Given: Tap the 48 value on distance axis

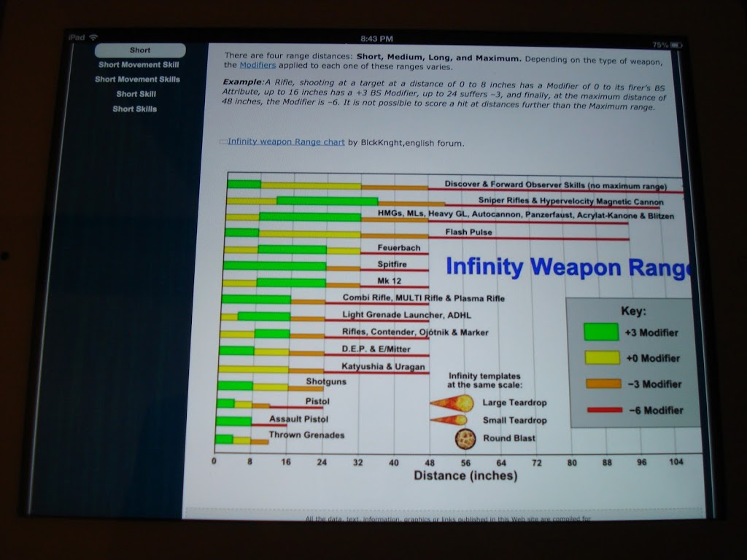Looking at the screenshot, I should (x=429, y=462).
